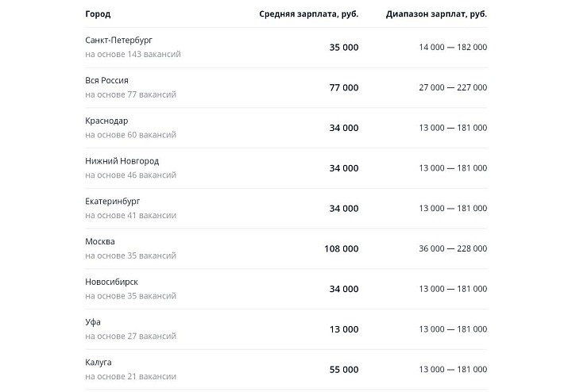Click salary range 36 000 — 228 000

tap(453, 248)
